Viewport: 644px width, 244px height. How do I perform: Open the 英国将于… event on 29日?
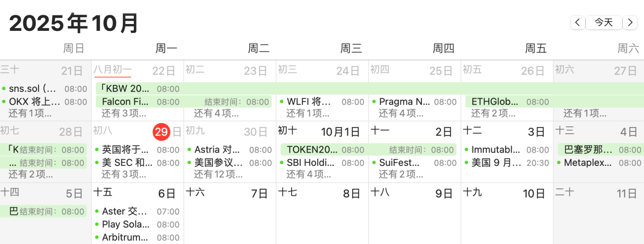pyautogui.click(x=137, y=150)
